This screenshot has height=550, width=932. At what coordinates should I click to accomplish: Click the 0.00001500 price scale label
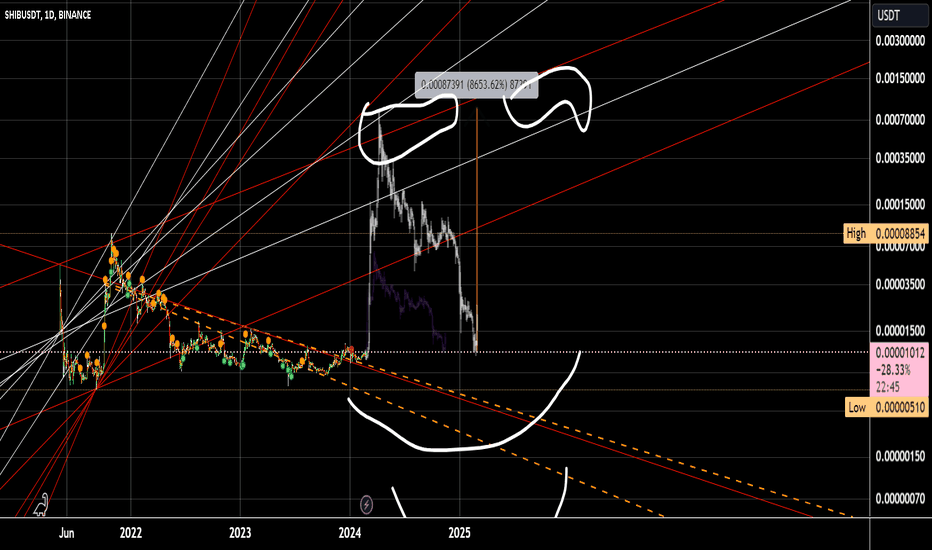point(900,331)
